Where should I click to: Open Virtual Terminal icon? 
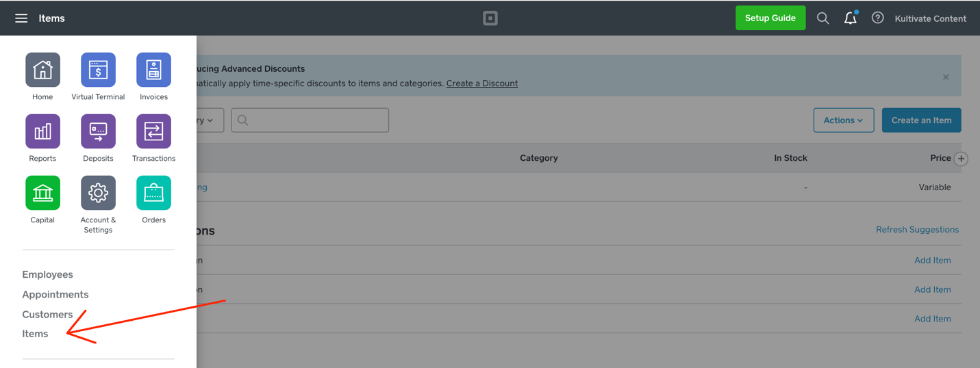[x=98, y=70]
